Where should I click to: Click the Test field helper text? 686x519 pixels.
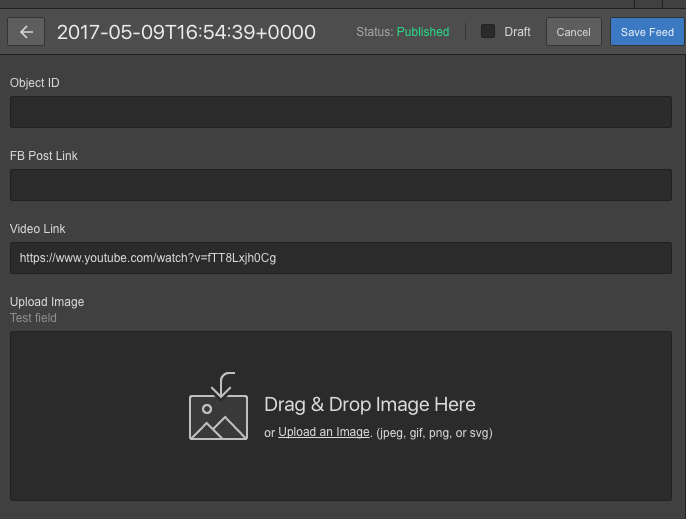(33, 318)
